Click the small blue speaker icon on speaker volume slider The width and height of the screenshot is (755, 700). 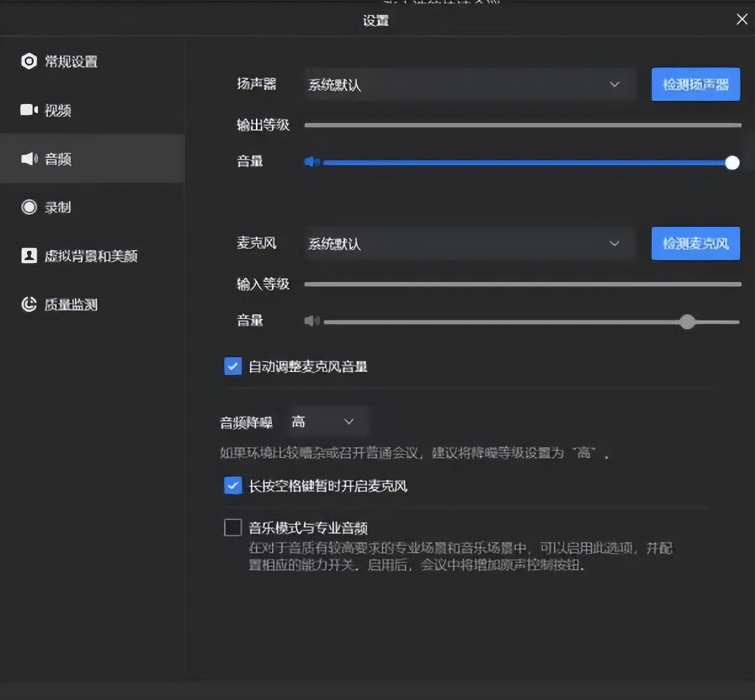(x=312, y=161)
